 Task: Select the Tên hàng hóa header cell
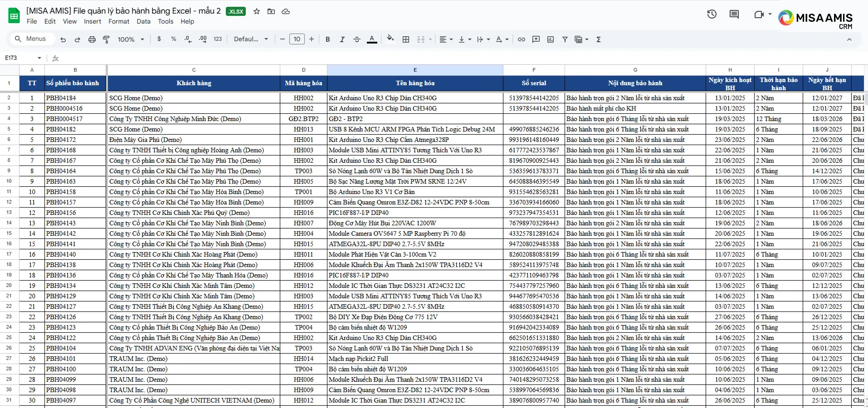click(x=415, y=83)
